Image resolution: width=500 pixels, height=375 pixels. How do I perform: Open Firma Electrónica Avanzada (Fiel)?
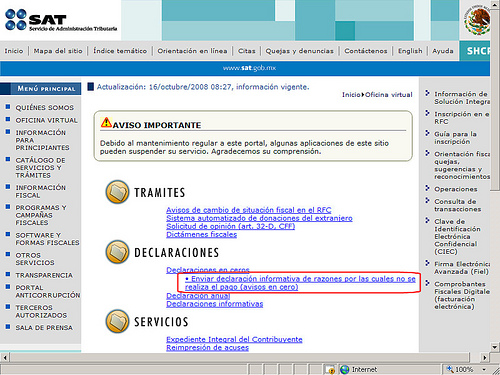click(462, 268)
